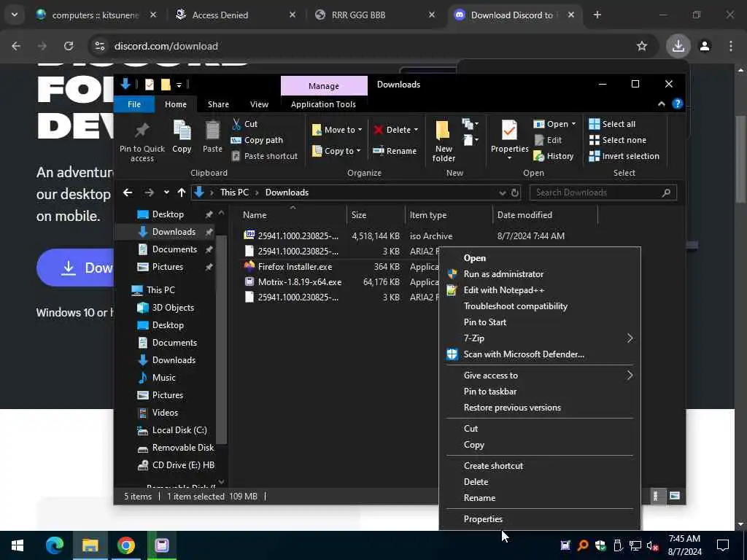This screenshot has height=560, width=747.
Task: Switch to large icons view in status bar
Action: pos(675,496)
